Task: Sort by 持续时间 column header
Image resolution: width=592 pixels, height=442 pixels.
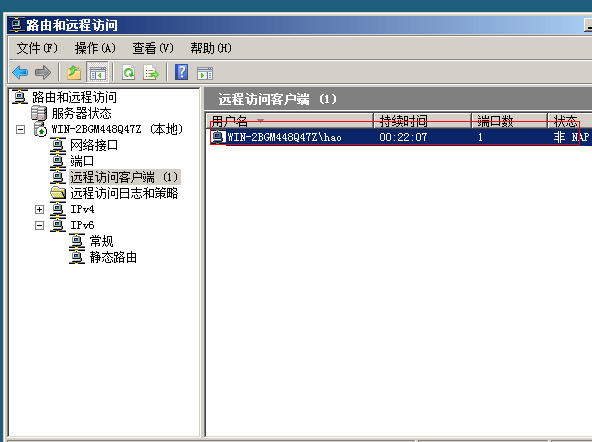Action: coord(422,120)
